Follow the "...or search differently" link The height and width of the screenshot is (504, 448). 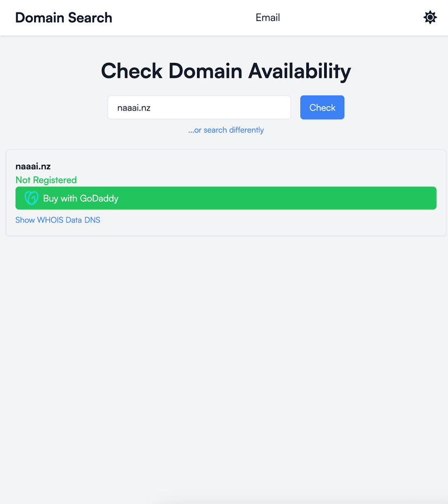point(226,130)
